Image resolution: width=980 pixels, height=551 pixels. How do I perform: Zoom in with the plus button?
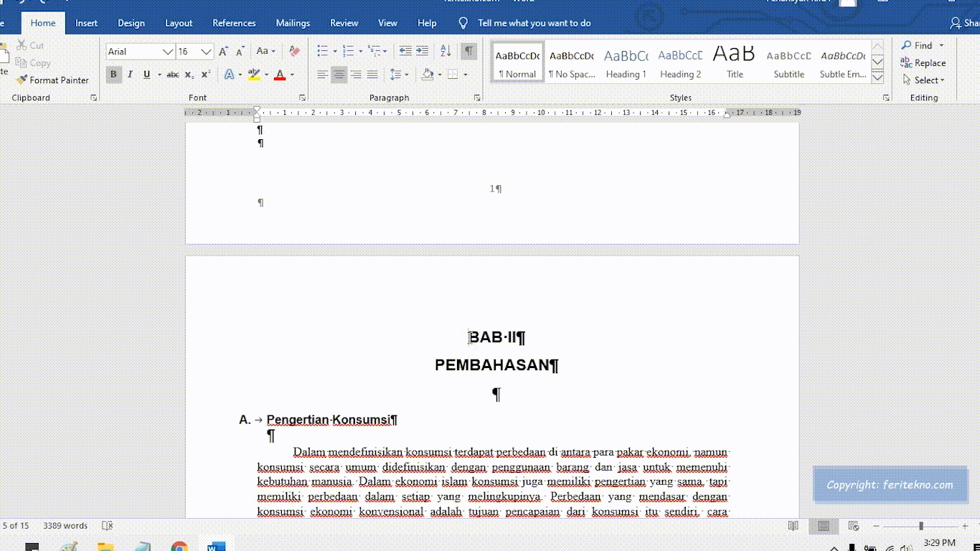965,526
